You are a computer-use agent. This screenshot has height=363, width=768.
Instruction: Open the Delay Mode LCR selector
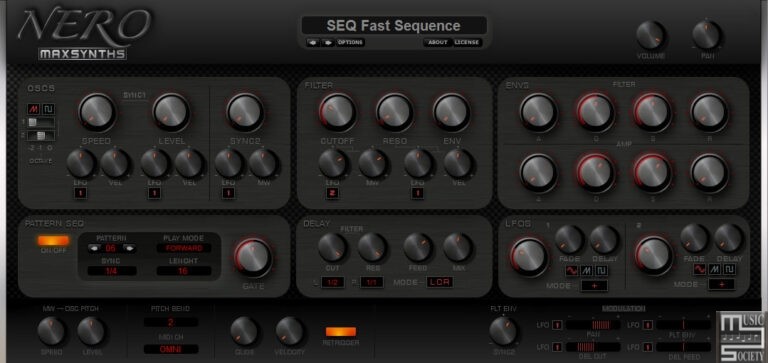tap(439, 282)
